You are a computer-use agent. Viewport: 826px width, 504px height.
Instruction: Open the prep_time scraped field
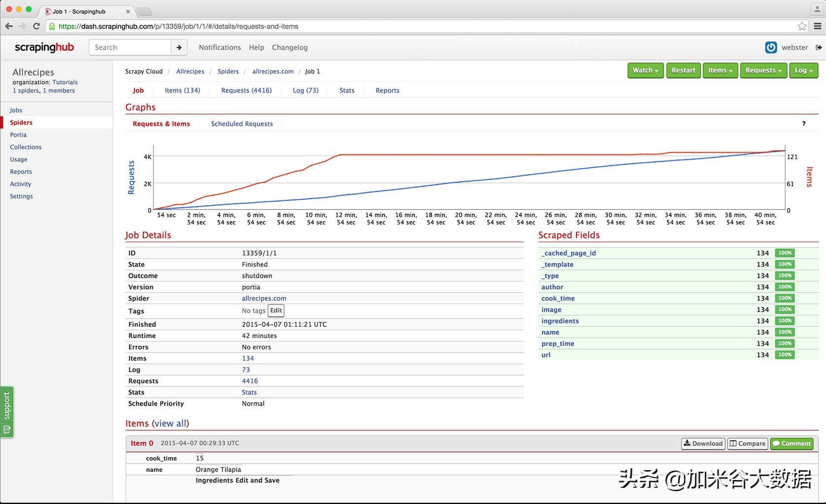tap(558, 344)
